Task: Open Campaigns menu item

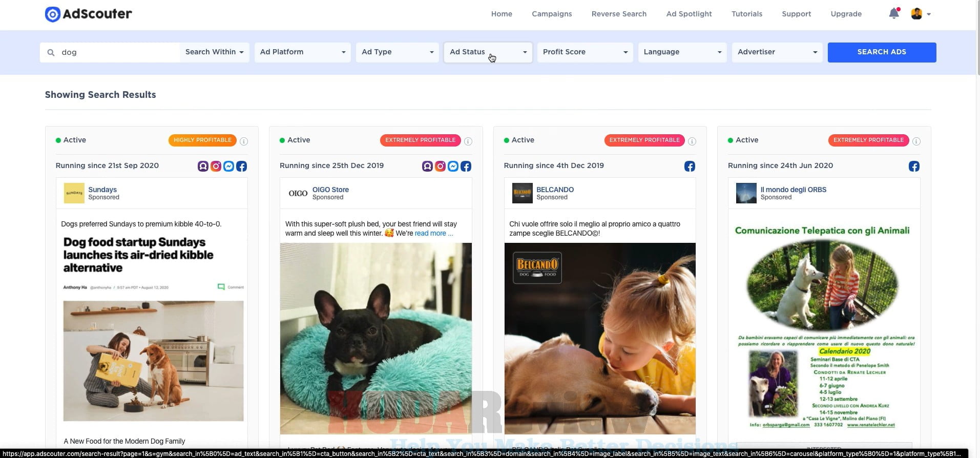Action: click(552, 14)
